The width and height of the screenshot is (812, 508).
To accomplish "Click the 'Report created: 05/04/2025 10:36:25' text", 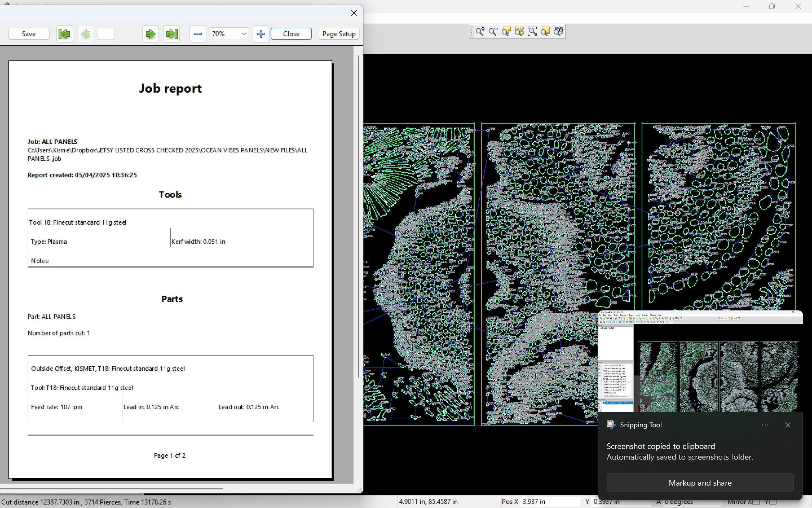I will point(82,175).
